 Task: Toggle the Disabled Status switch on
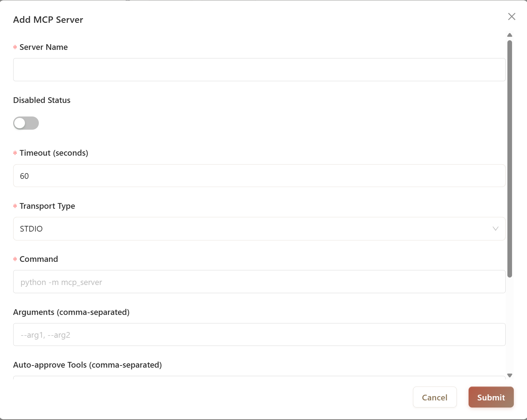pyautogui.click(x=26, y=123)
